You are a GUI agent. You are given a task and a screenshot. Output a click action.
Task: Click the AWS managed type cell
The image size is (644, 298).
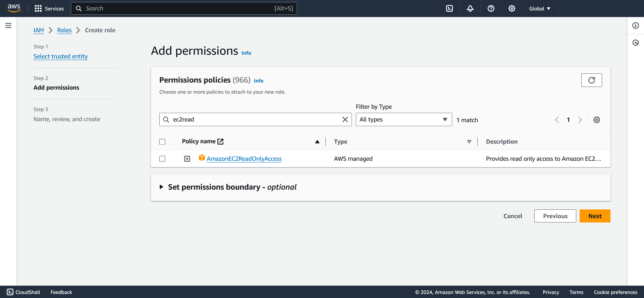[353, 159]
